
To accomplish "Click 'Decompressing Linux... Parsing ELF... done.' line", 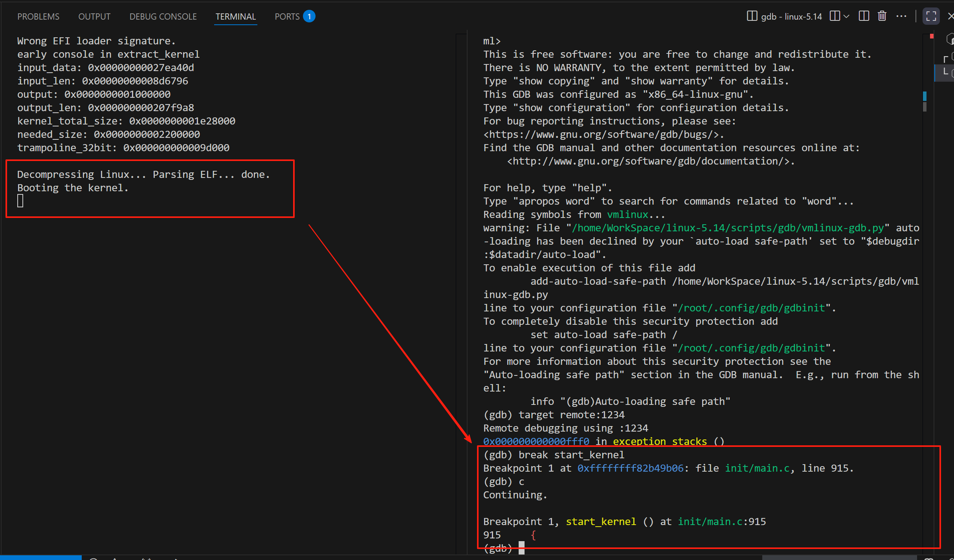I will [x=143, y=175].
